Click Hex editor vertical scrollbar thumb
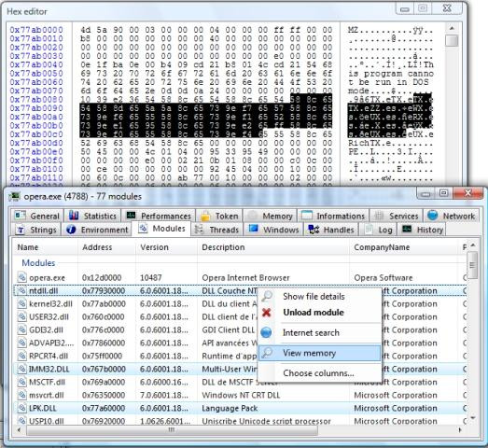Image resolution: width=488 pixels, height=448 pixels. pyautogui.click(x=452, y=40)
